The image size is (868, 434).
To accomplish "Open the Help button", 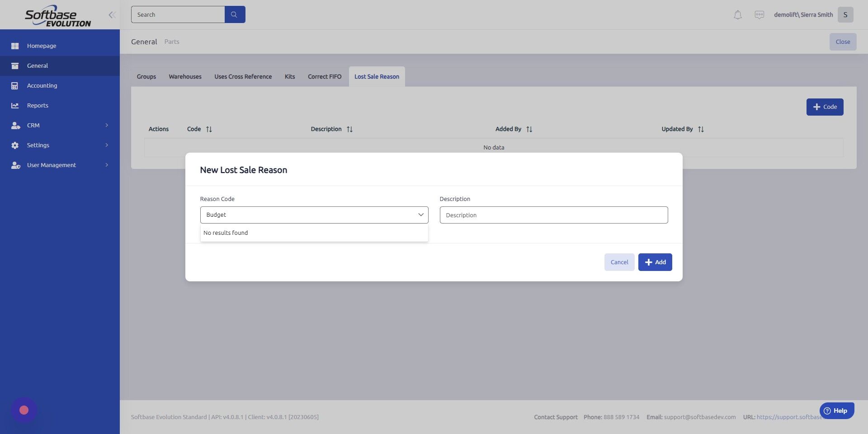I will click(x=836, y=411).
